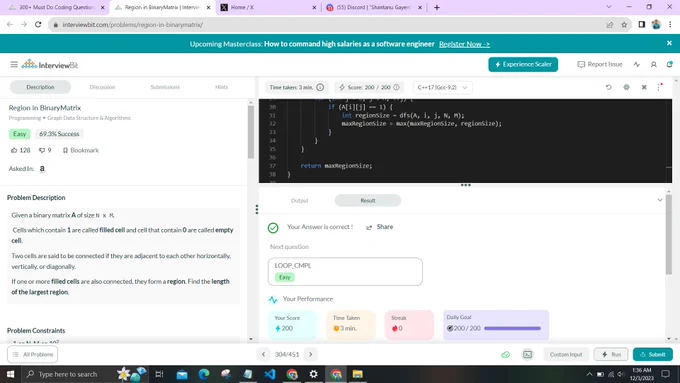This screenshot has height=383, width=680.
Task: Open a new browser tab
Action: [x=437, y=7]
